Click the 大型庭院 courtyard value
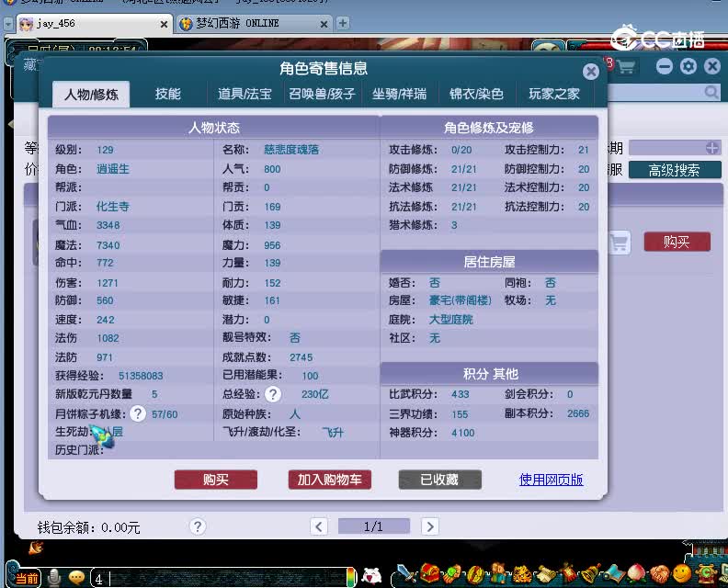Viewport: 728px width, 588px height. [x=450, y=320]
